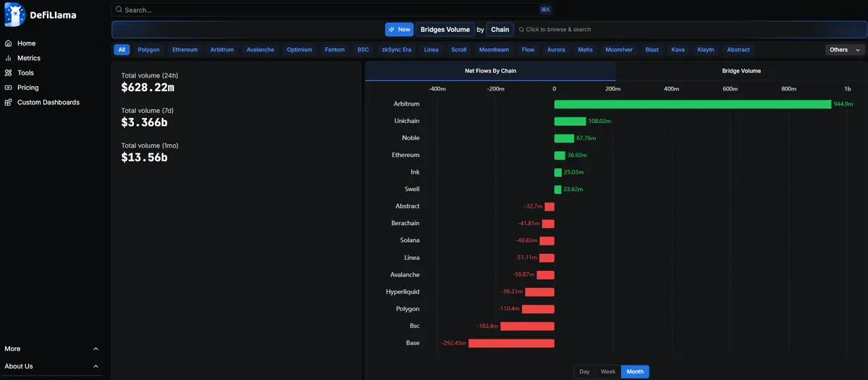Click the green Unichain 108.02m bar

(570, 121)
